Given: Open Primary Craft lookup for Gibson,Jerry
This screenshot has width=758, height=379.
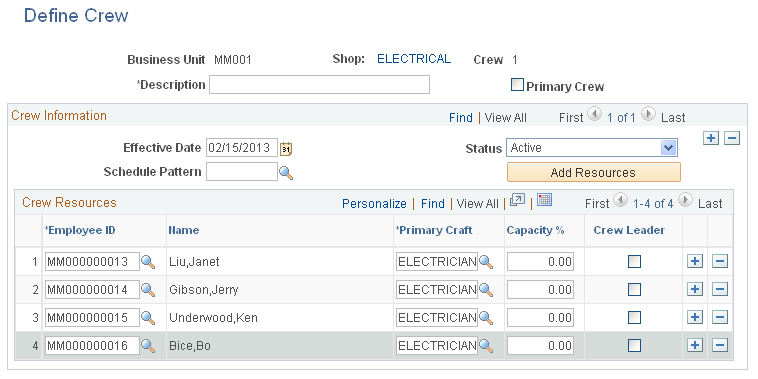Looking at the screenshot, I should pyautogui.click(x=486, y=290).
